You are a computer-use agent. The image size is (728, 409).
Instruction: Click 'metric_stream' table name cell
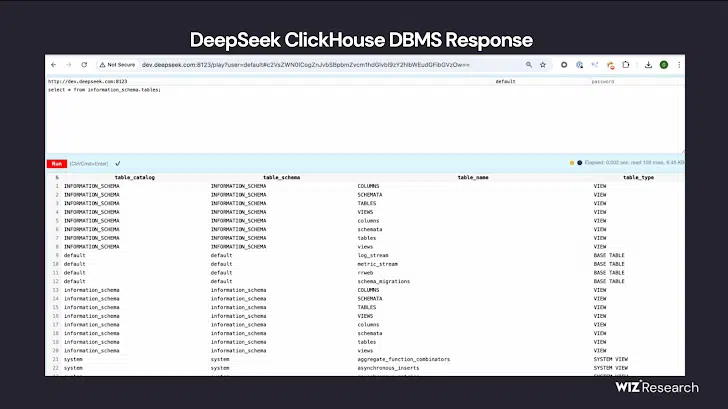tap(377, 264)
